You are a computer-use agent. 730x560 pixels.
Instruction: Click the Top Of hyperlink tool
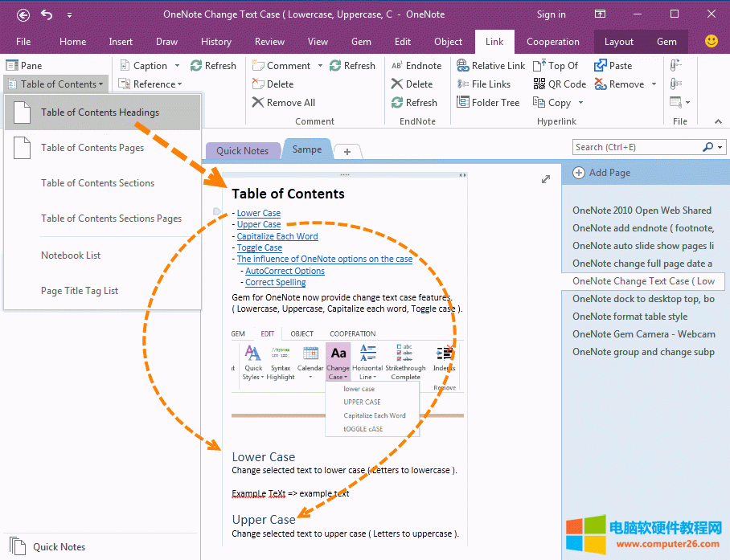(556, 65)
